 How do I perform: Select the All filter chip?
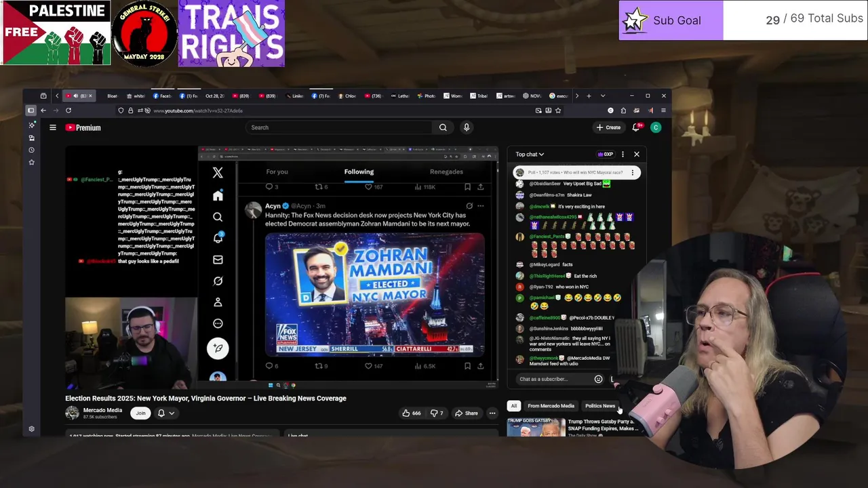[x=514, y=406]
